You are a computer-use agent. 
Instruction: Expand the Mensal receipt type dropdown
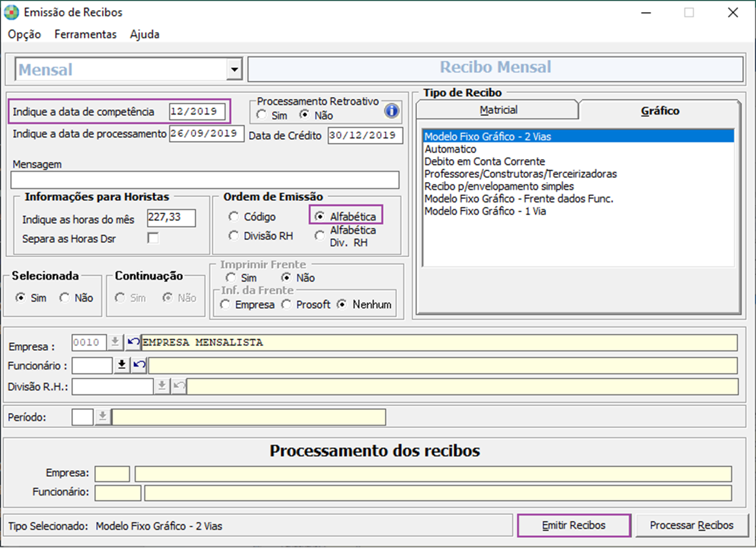click(234, 69)
